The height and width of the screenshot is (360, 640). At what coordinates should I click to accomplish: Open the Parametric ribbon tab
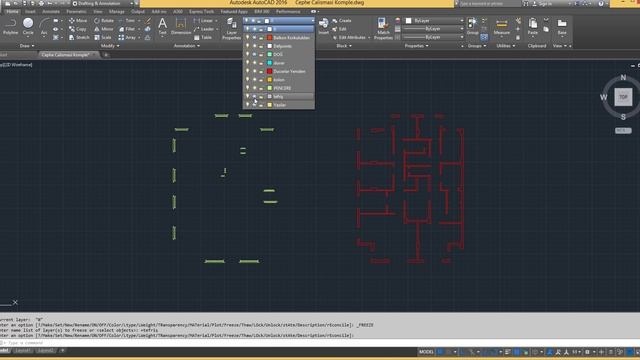76,11
